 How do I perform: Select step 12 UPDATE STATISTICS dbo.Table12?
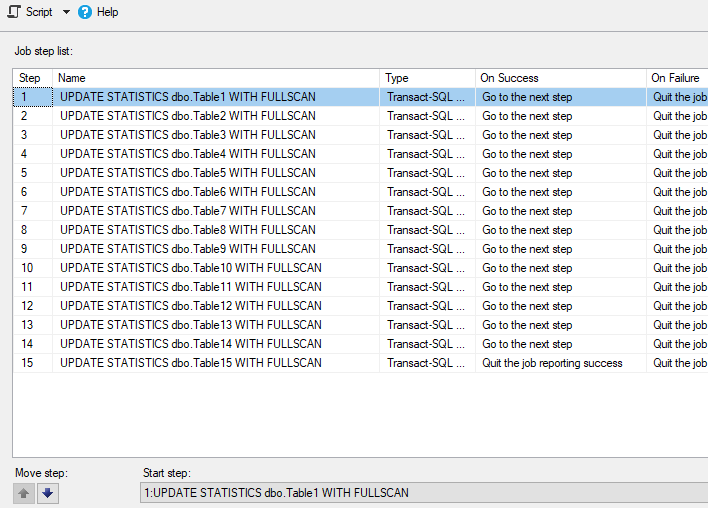pos(360,306)
